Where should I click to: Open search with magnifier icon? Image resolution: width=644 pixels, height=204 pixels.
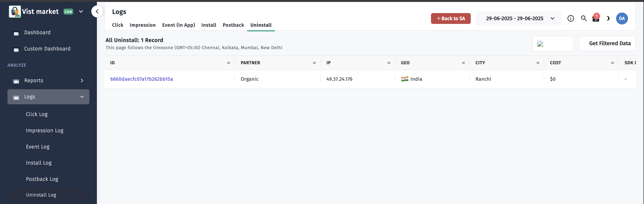(583, 18)
